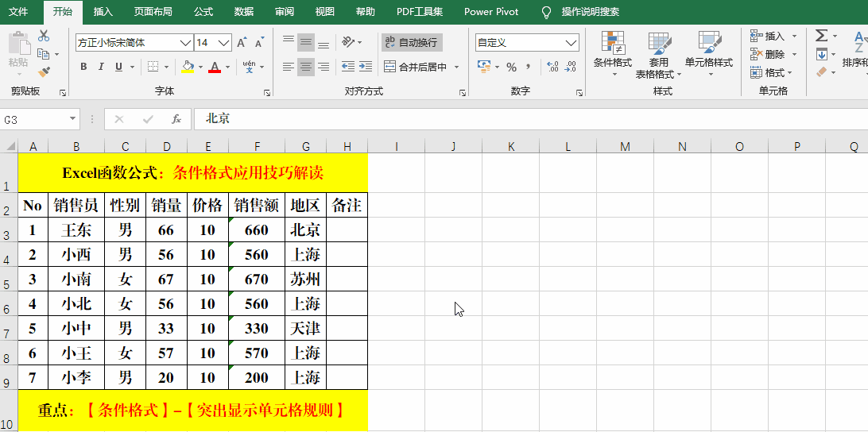868x432 pixels.
Task: Switch to the Power Pivot tab
Action: 491,12
